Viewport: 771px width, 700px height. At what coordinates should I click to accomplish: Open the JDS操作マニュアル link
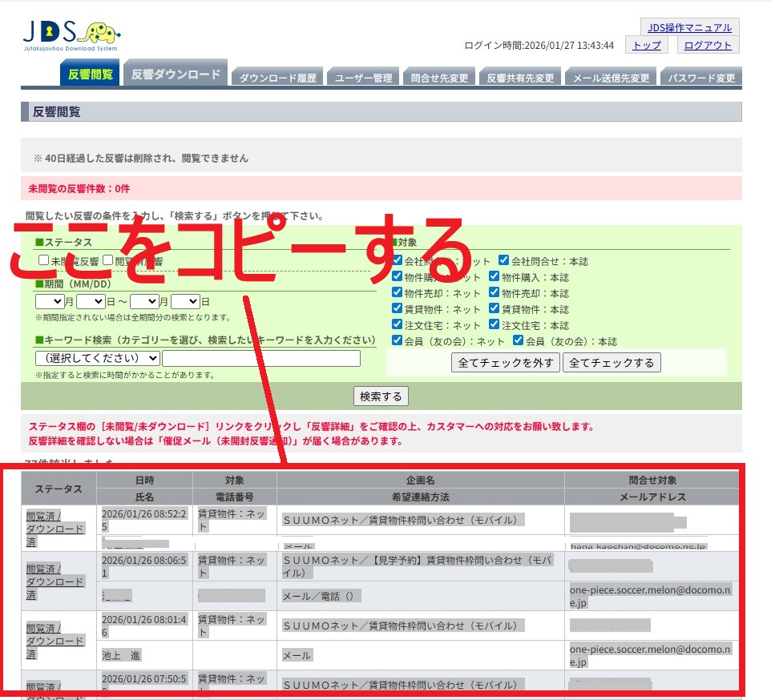click(689, 28)
